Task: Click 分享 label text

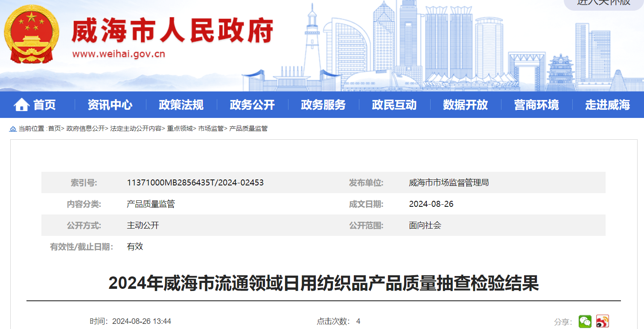Action: 563,322
